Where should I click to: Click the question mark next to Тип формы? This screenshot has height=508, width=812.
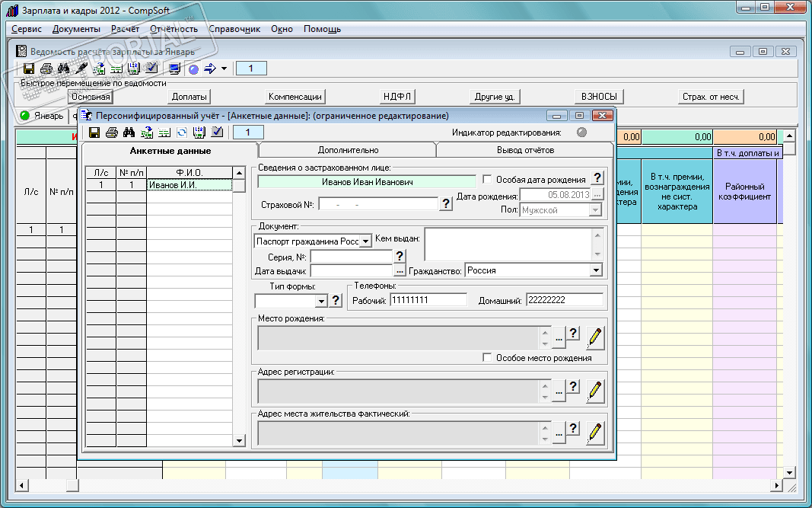336,300
